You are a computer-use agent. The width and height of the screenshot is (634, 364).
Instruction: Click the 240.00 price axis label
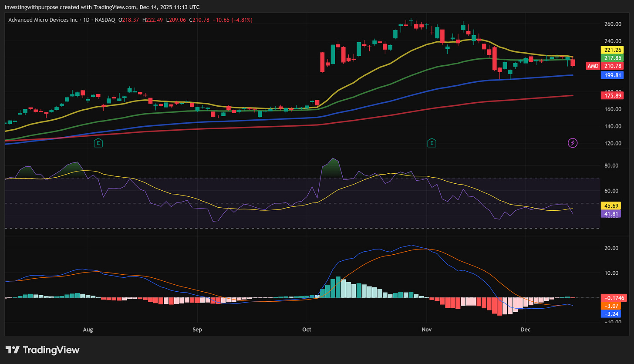click(612, 41)
